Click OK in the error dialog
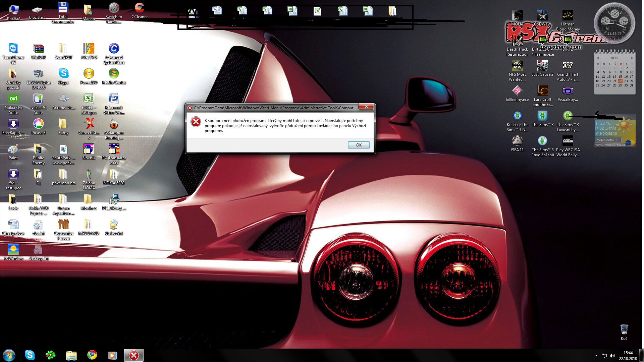This screenshot has width=644, height=362. click(359, 145)
